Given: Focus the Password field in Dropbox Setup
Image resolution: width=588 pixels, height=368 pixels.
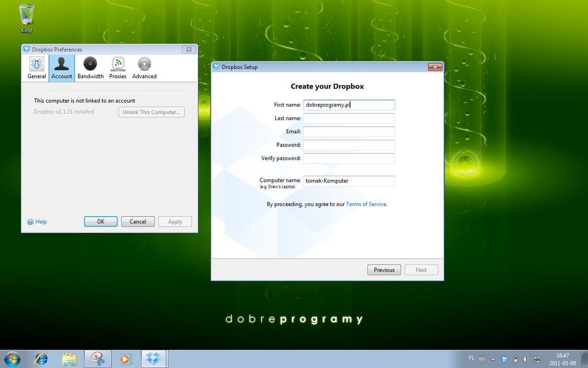Looking at the screenshot, I should pos(349,145).
